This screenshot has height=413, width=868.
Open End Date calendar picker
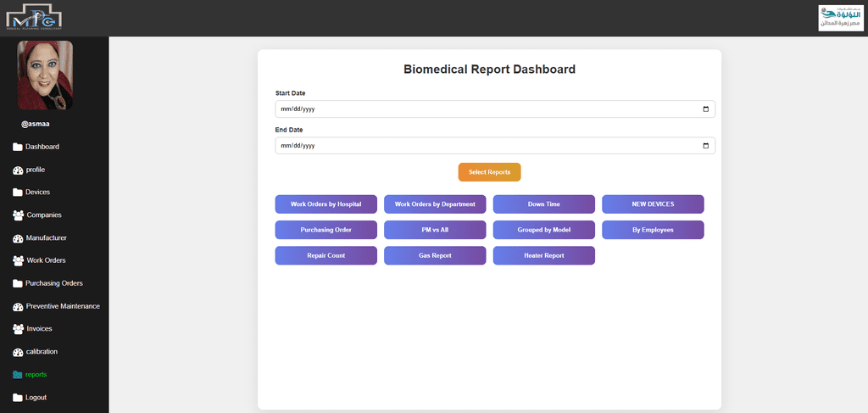tap(705, 146)
